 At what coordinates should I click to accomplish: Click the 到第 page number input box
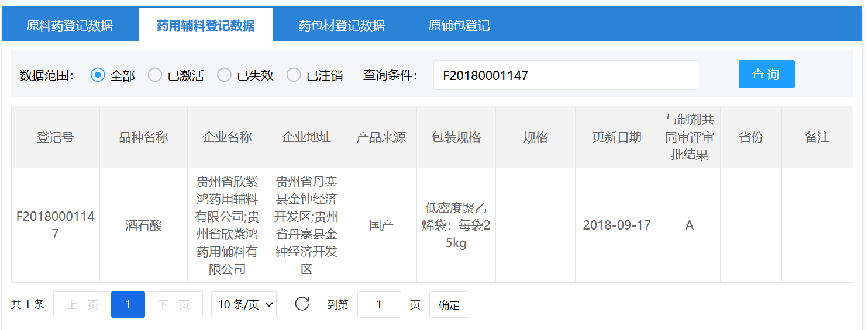379,304
